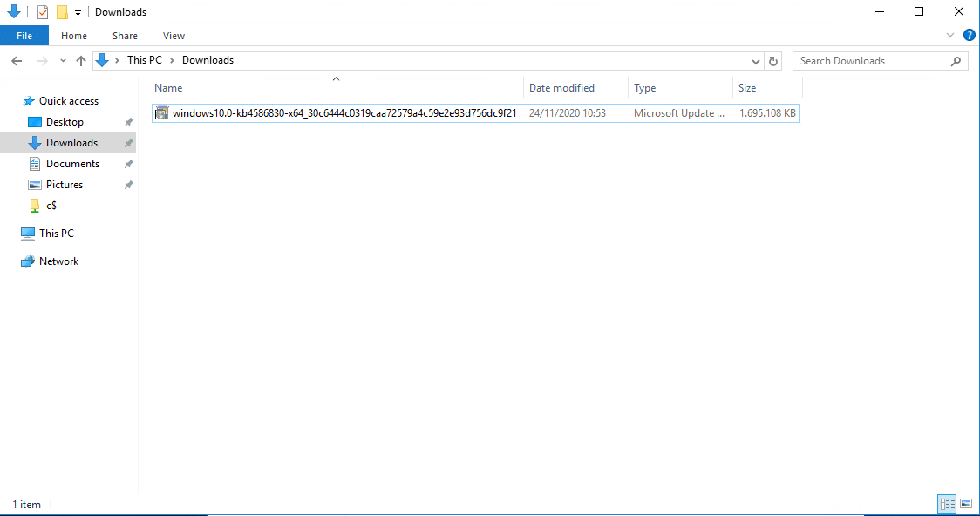Click the pin icon beside Documents
Viewport: 980px width, 516px height.
coord(129,164)
